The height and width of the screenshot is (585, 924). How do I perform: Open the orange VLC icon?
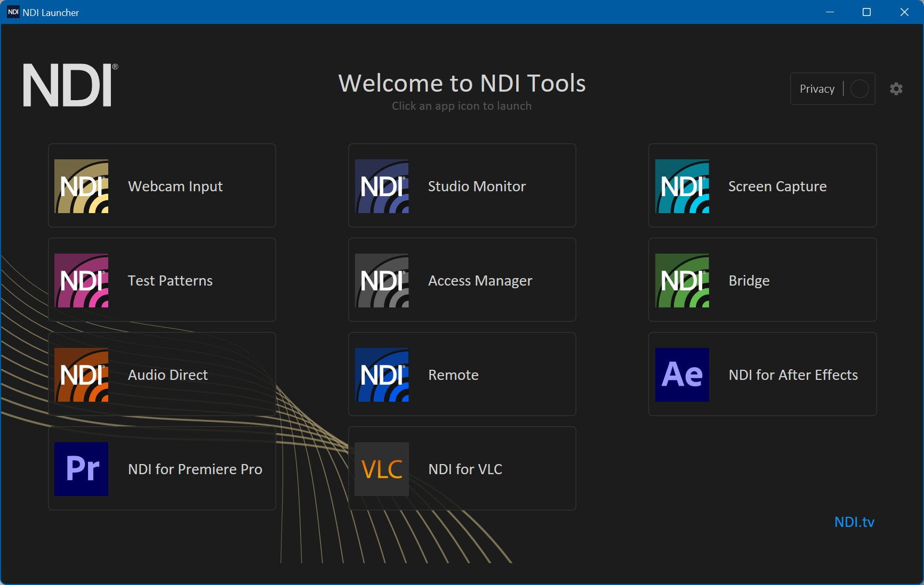point(382,469)
